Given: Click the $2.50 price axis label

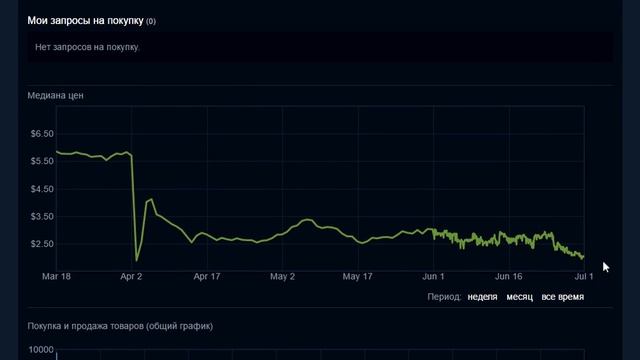Looking at the screenshot, I should [x=42, y=244].
